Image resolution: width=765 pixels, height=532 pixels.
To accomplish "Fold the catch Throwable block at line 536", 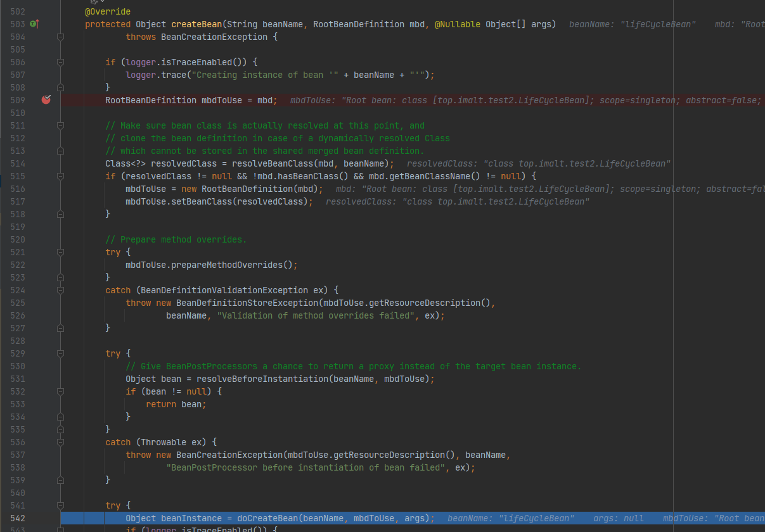I will tap(61, 443).
